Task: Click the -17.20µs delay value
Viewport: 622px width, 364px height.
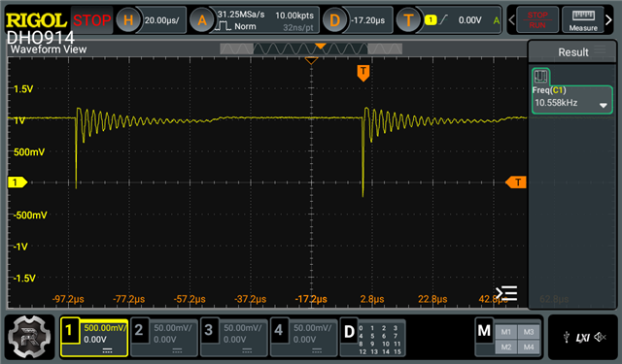Action: pos(367,20)
